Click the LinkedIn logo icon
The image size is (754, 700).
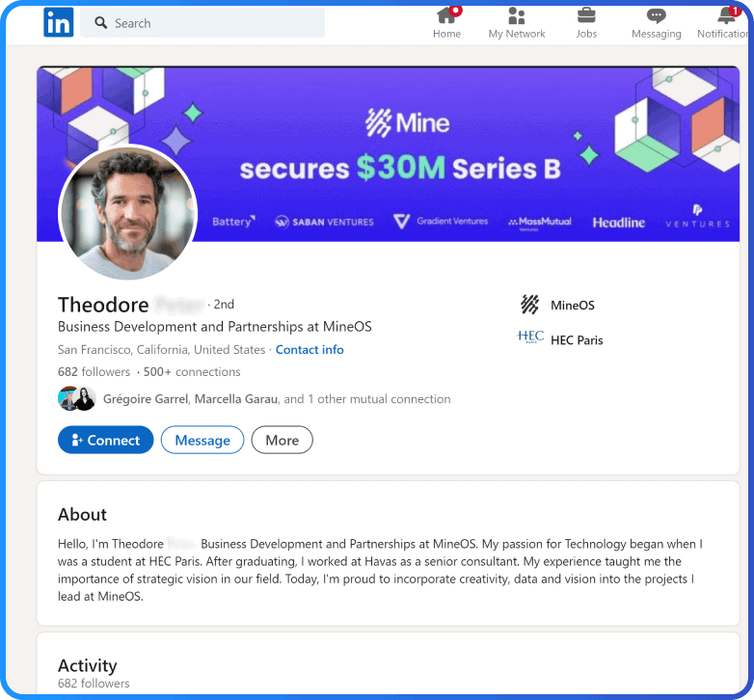click(58, 23)
